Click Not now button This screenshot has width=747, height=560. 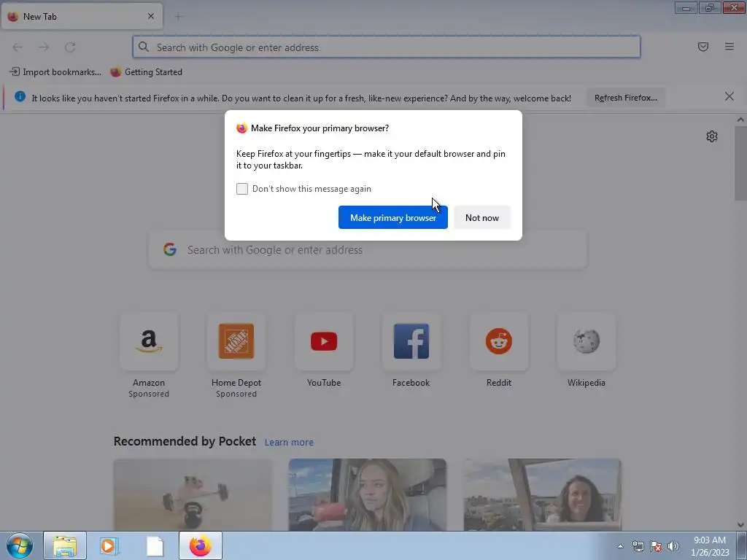(482, 217)
